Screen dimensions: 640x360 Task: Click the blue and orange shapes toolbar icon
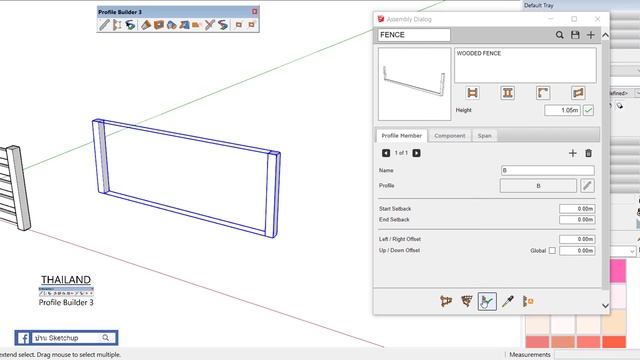(x=171, y=25)
